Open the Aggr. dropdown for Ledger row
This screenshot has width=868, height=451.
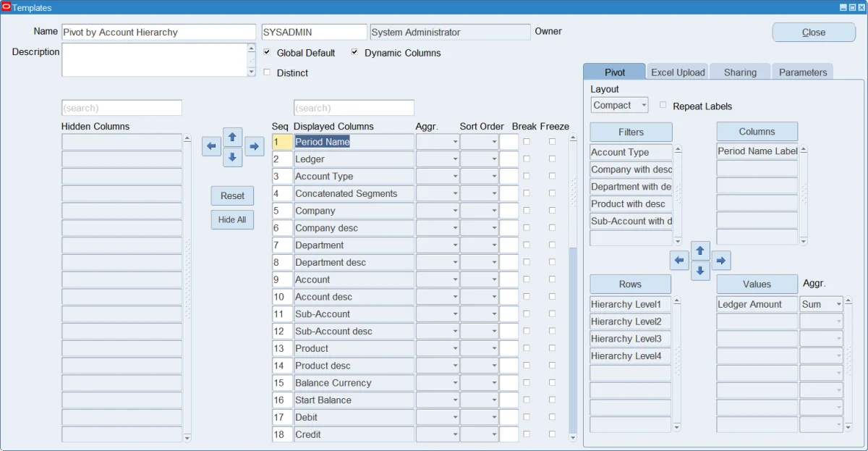point(438,159)
